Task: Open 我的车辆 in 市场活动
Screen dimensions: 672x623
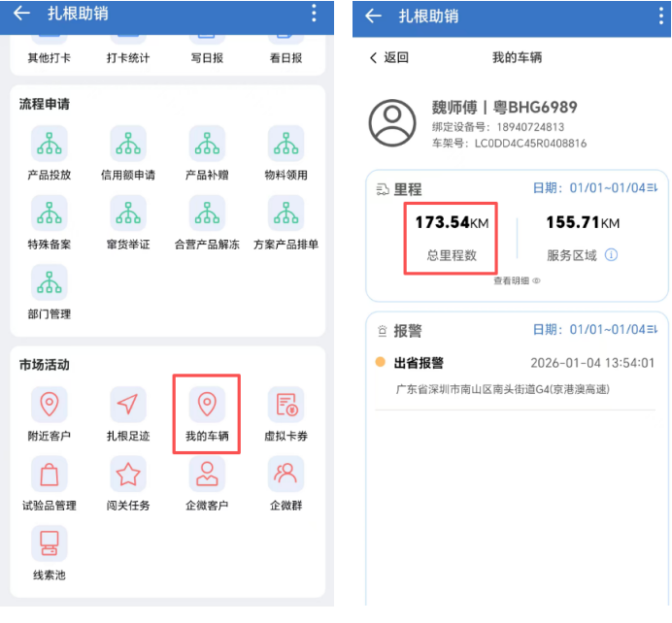Action: (206, 404)
